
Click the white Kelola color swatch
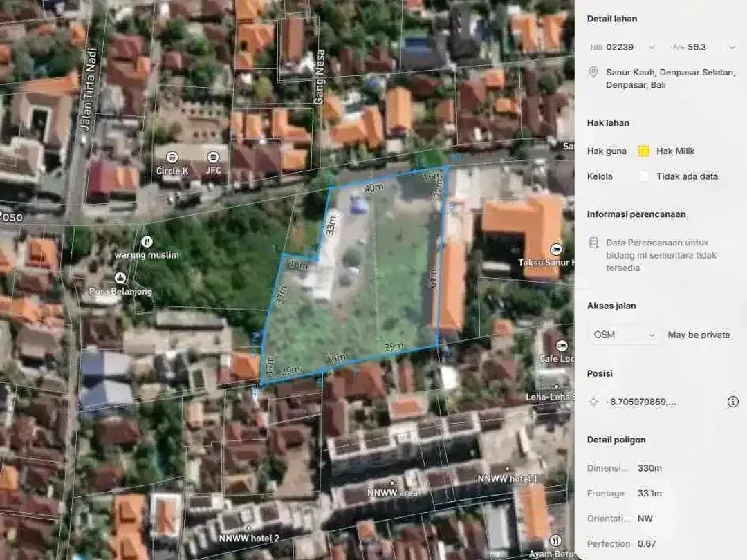[644, 177]
